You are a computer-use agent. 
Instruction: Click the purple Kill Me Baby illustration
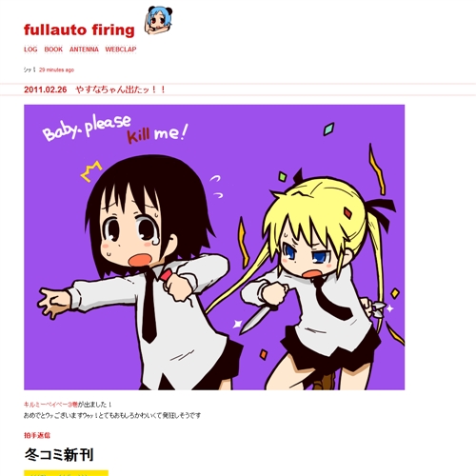[214, 248]
